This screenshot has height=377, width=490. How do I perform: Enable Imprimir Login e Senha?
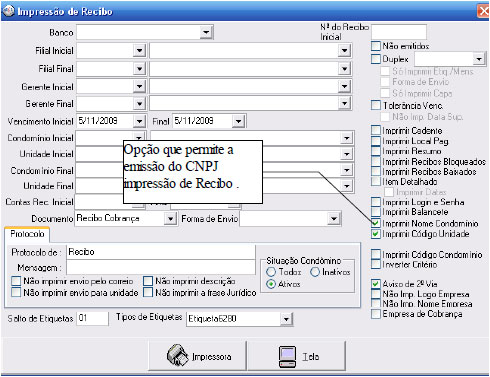(376, 202)
